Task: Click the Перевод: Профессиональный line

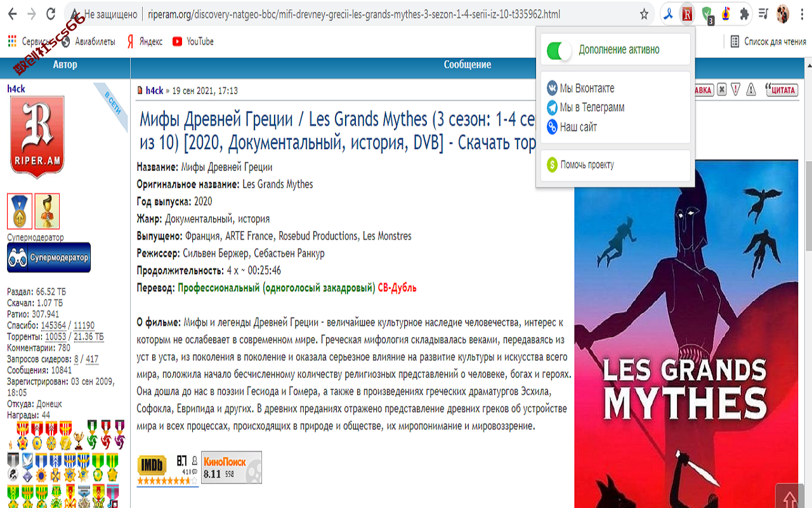Action: pos(277,288)
